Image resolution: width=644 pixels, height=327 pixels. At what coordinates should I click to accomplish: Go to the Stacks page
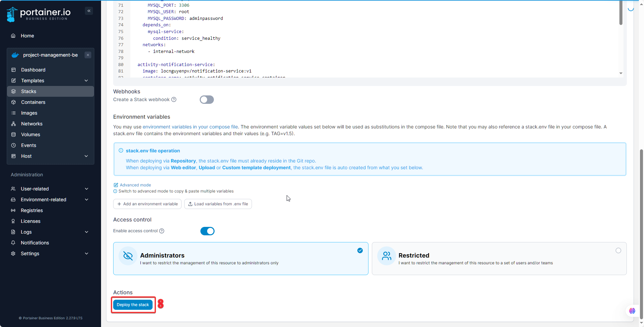(51, 91)
